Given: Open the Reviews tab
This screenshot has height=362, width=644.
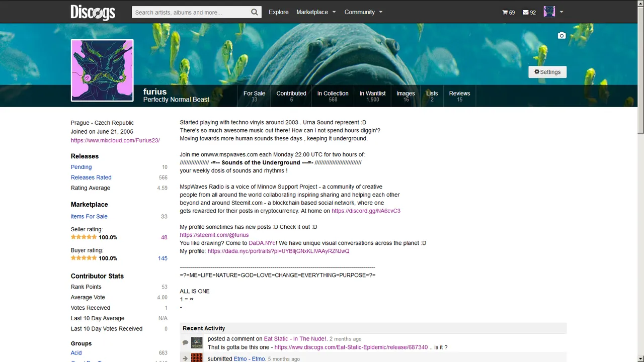Looking at the screenshot, I should (x=459, y=96).
